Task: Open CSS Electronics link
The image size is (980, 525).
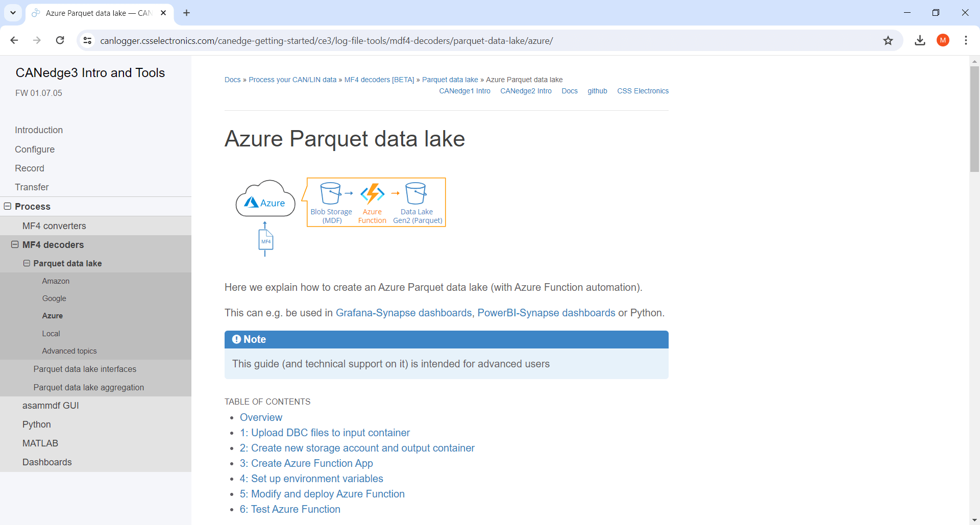Action: pyautogui.click(x=643, y=91)
